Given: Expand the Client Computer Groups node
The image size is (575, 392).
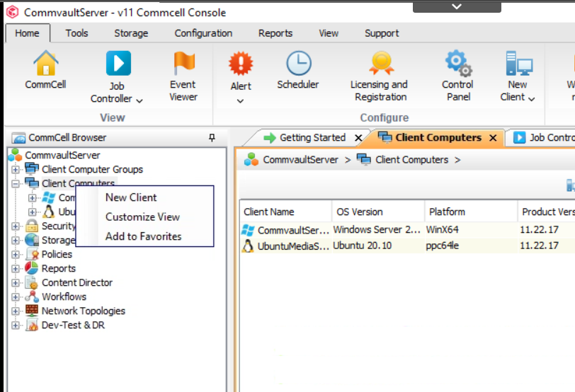Looking at the screenshot, I should point(16,170).
